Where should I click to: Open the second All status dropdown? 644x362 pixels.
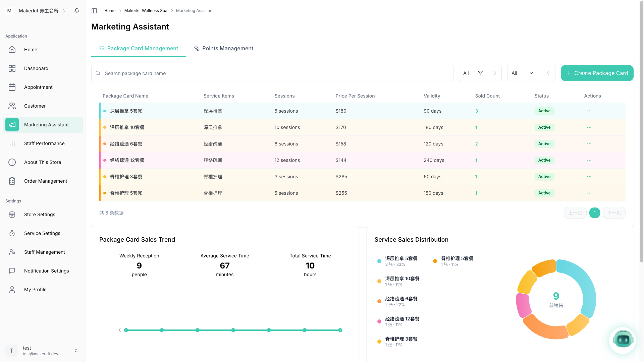point(531,73)
